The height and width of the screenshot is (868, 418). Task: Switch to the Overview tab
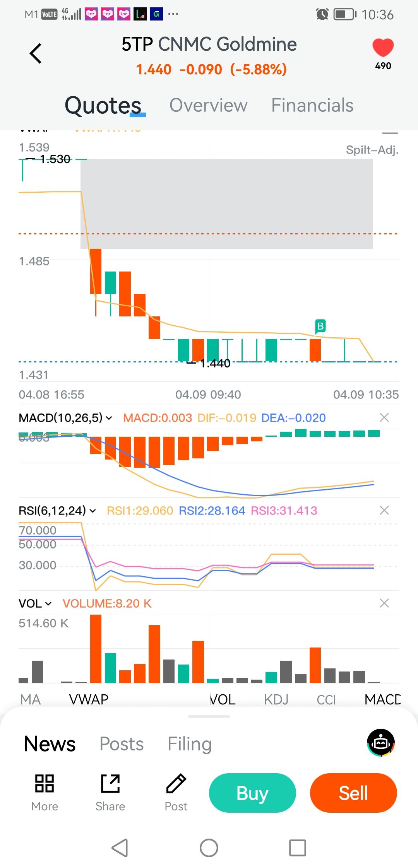(208, 105)
